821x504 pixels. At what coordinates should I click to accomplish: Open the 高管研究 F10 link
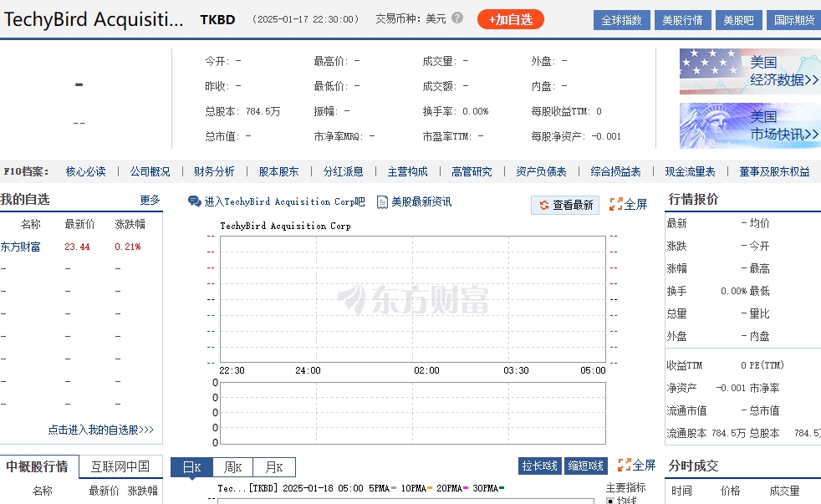point(472,171)
